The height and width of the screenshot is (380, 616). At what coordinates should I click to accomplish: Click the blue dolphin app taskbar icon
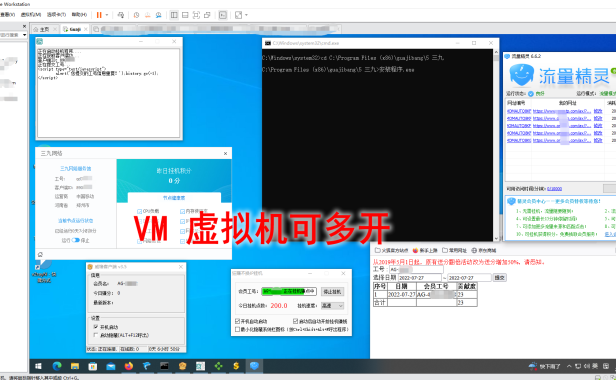tap(147, 366)
